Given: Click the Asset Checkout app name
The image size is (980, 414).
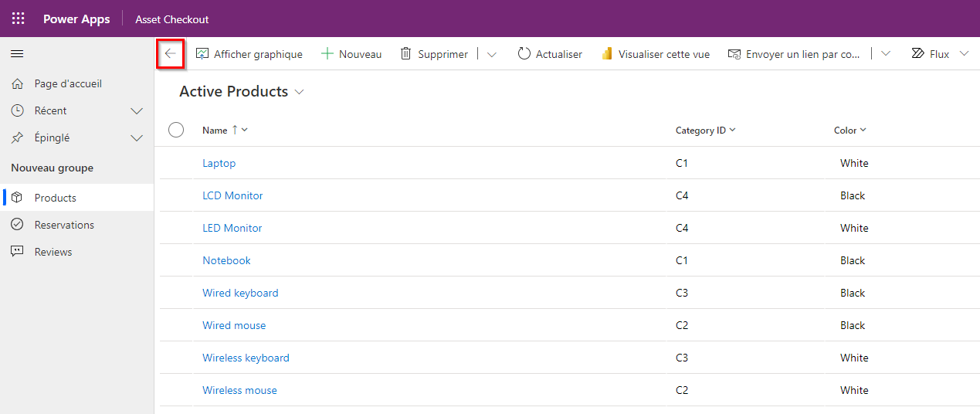Looking at the screenshot, I should pyautogui.click(x=172, y=19).
